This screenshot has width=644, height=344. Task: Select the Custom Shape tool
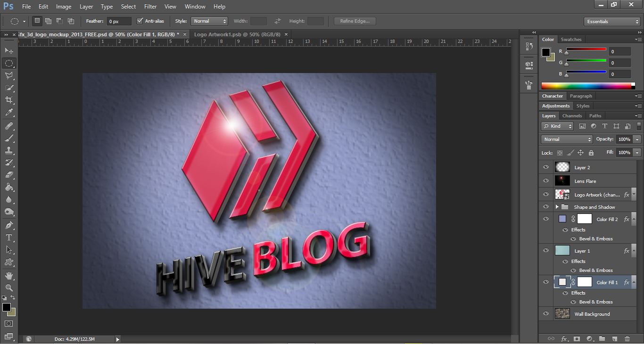9,262
